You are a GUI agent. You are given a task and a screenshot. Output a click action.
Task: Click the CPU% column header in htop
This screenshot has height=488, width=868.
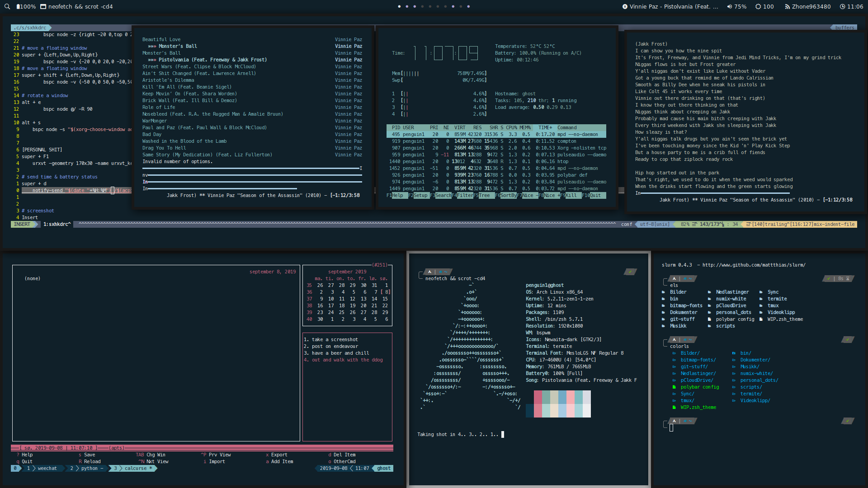(x=511, y=128)
